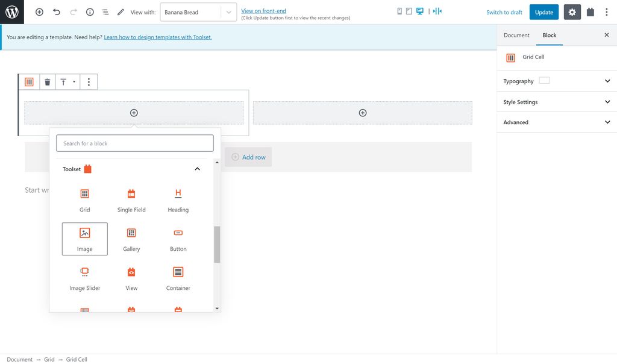Toggle the settings gear sidebar
The width and height of the screenshot is (617, 364).
click(572, 12)
